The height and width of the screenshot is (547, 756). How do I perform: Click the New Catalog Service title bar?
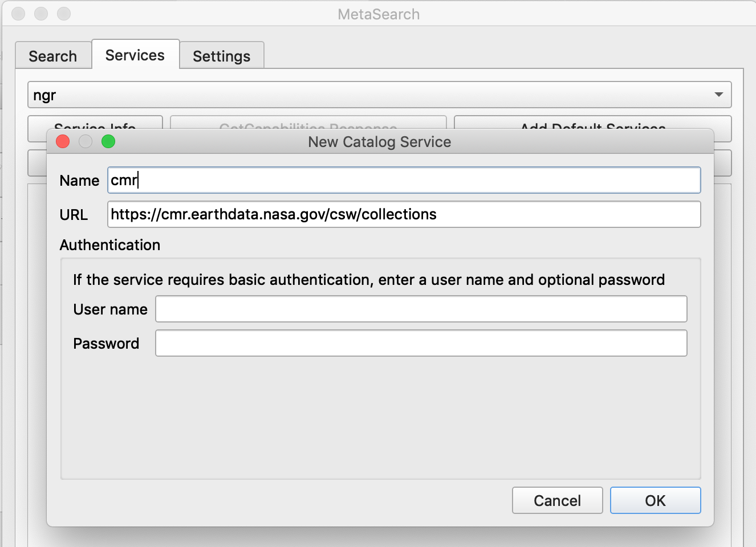[379, 142]
